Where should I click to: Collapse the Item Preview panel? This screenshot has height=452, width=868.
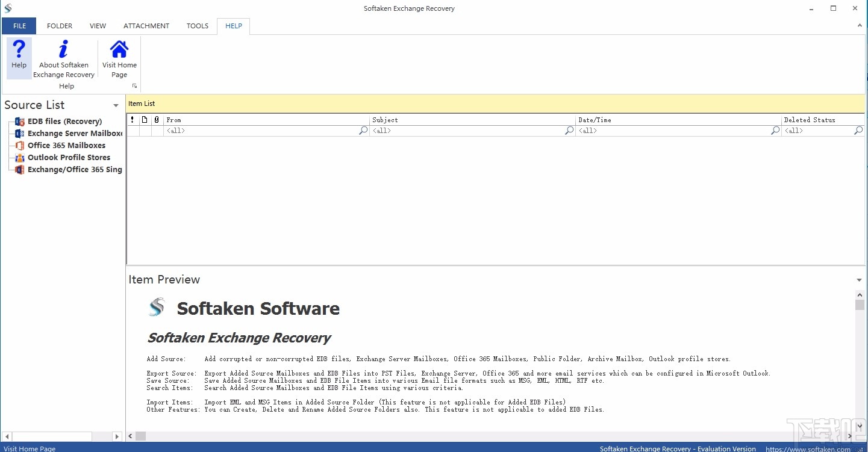pyautogui.click(x=859, y=279)
